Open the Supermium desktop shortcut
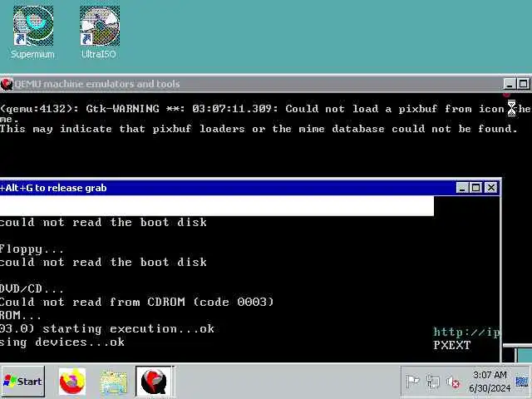Viewport: 532px width, 399px height. pos(33,32)
